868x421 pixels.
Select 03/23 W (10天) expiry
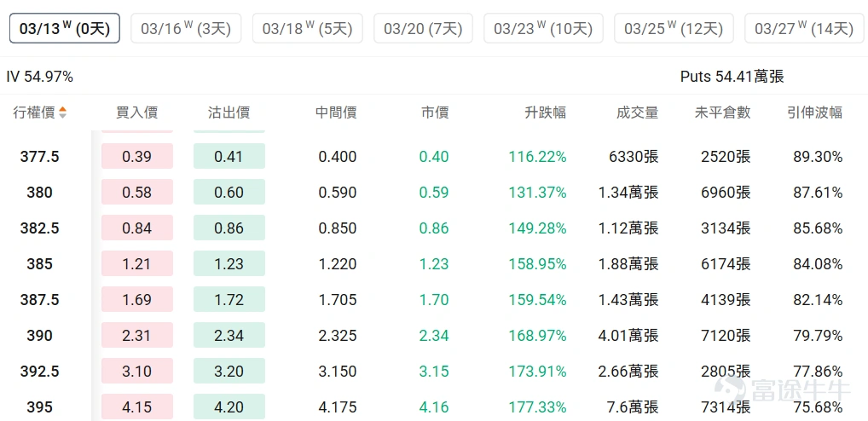click(544, 28)
